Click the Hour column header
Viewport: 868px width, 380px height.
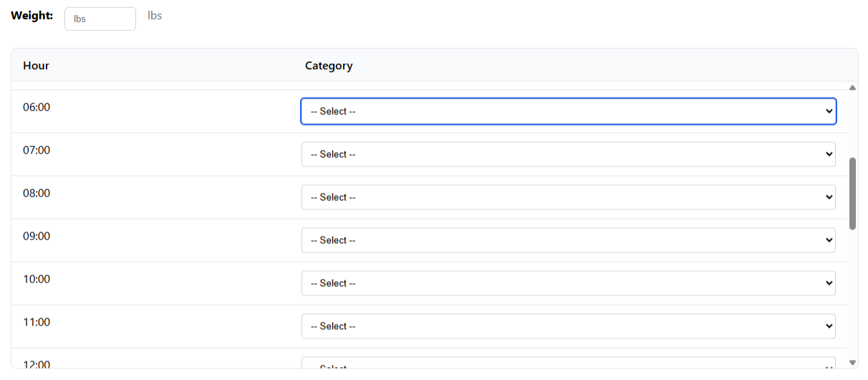[x=36, y=66]
